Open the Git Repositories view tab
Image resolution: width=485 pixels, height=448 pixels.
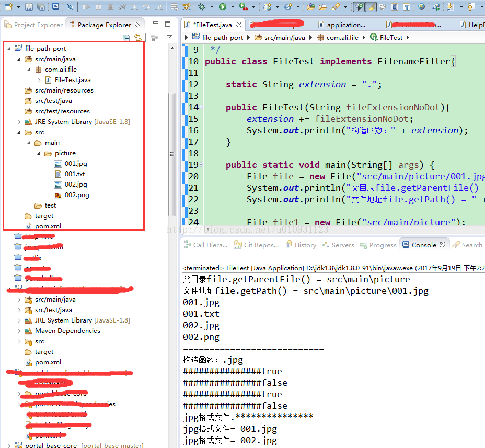[x=256, y=245]
